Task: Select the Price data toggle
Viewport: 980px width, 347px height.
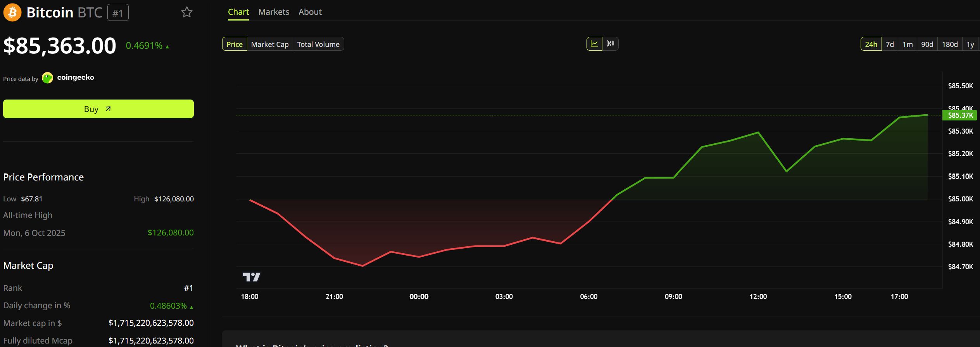Action: [235, 44]
